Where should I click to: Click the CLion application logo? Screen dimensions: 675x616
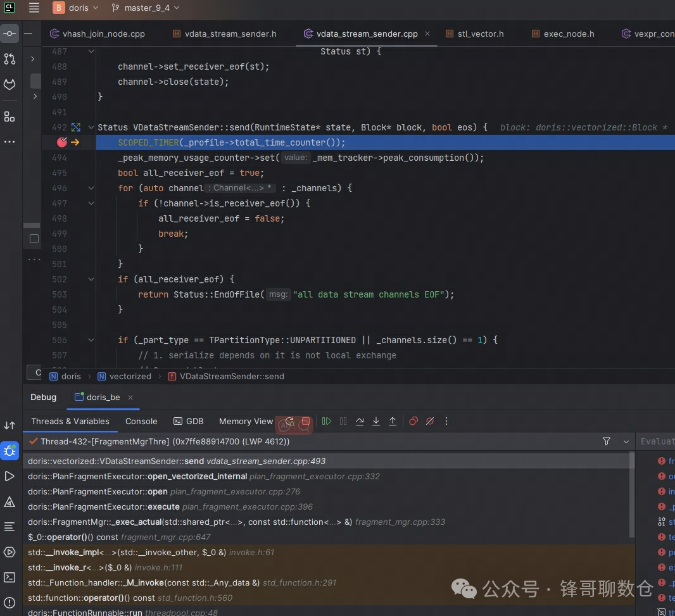(x=9, y=8)
